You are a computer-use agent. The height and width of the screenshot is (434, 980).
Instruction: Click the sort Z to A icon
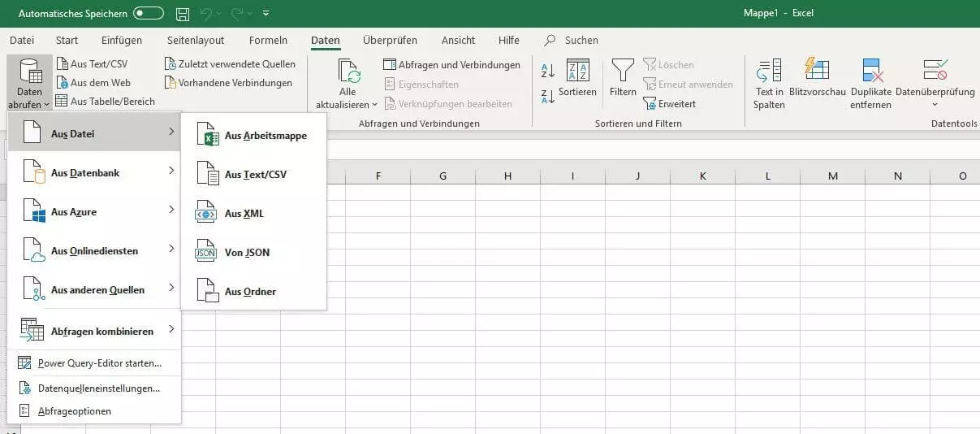(x=548, y=97)
